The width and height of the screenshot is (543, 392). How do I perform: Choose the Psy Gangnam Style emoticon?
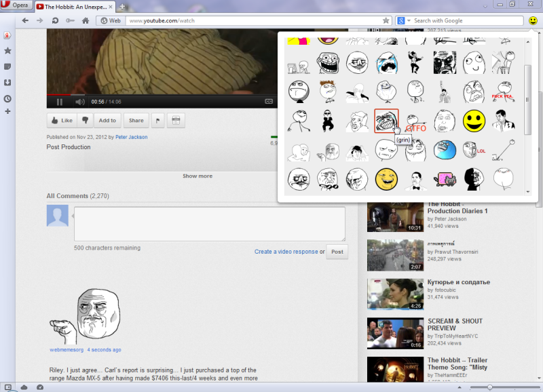point(328,121)
